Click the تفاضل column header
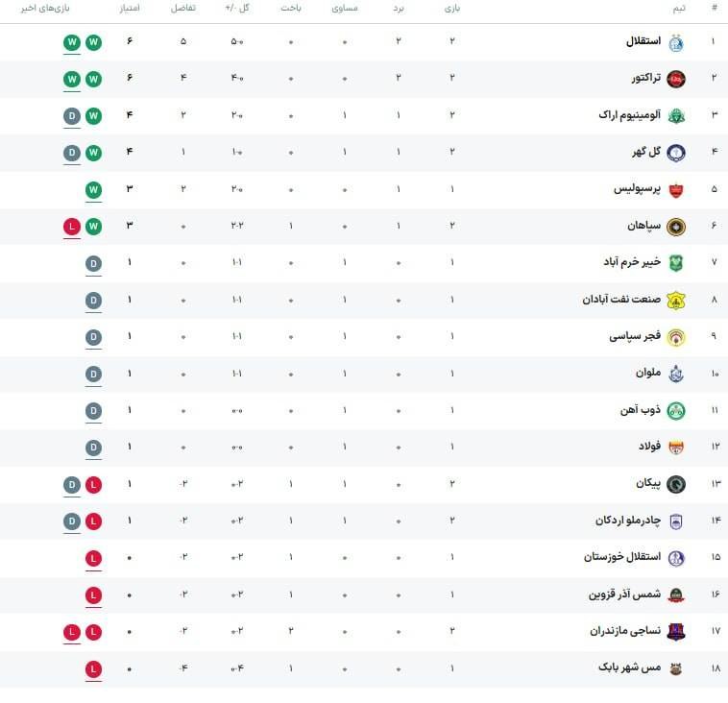 pyautogui.click(x=183, y=8)
